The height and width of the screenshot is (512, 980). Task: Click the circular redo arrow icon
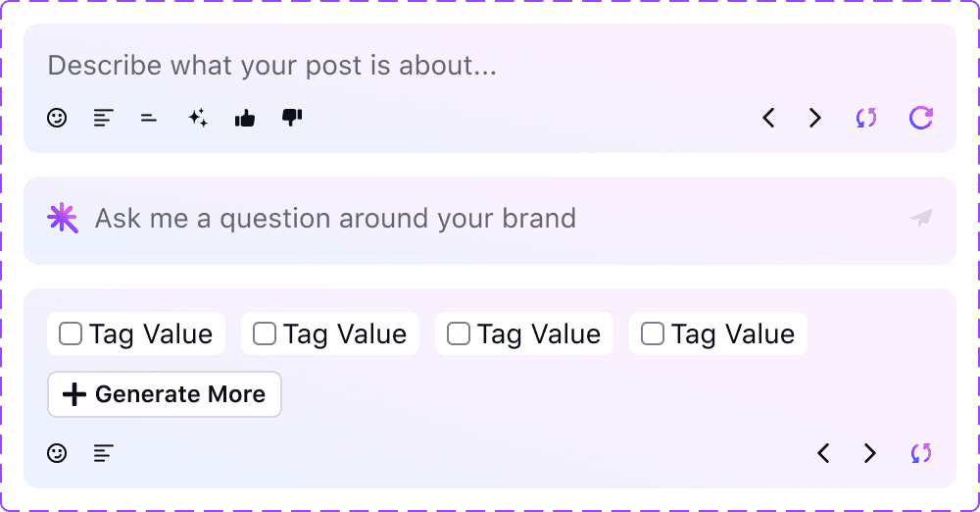click(x=920, y=118)
